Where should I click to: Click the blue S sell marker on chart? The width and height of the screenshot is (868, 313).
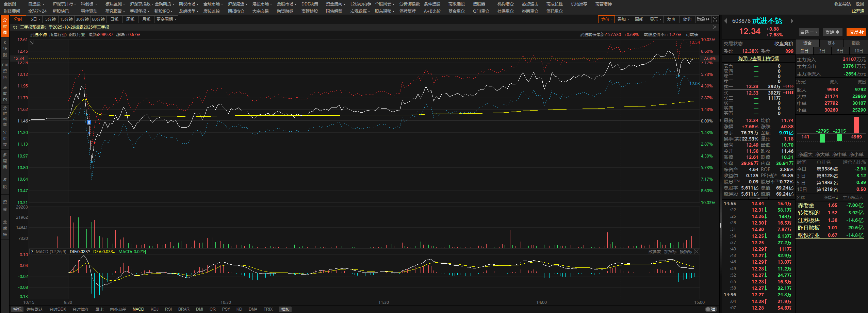(89, 122)
